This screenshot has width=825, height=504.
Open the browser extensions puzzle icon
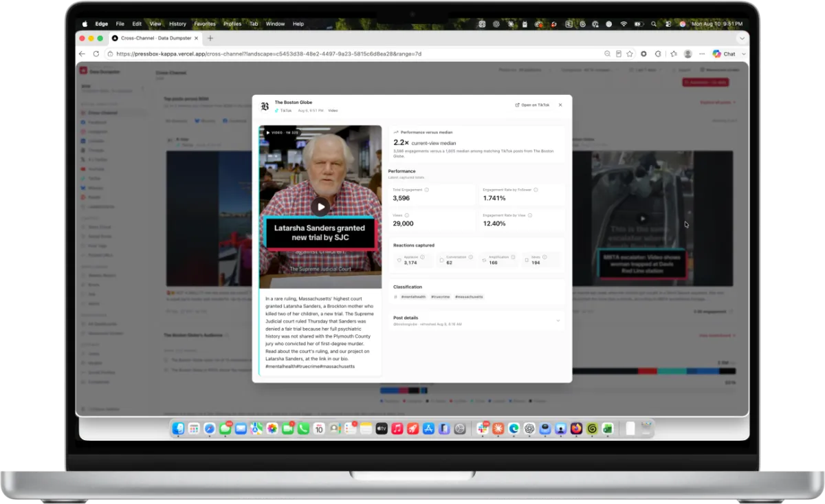[x=658, y=54]
